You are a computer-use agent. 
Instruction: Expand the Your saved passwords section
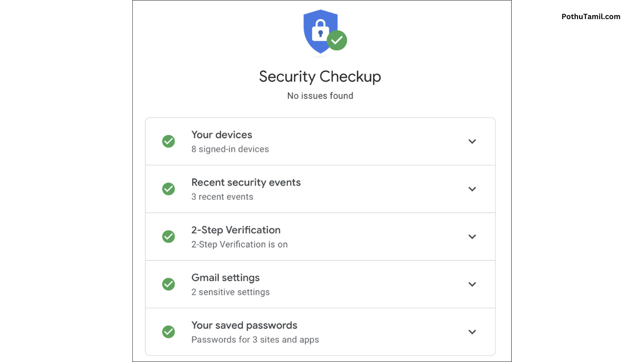(472, 332)
